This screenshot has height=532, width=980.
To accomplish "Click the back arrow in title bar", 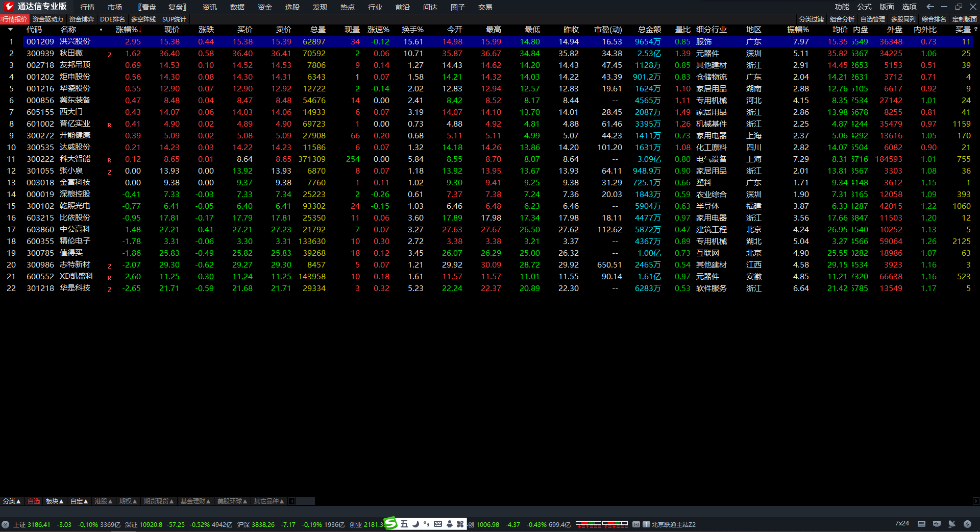I will click(x=930, y=7).
